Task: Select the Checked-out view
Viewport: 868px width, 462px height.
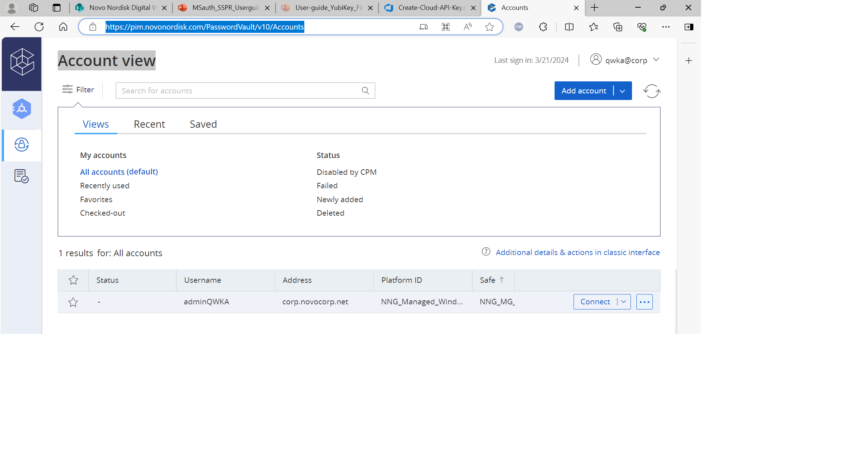Action: [x=102, y=213]
